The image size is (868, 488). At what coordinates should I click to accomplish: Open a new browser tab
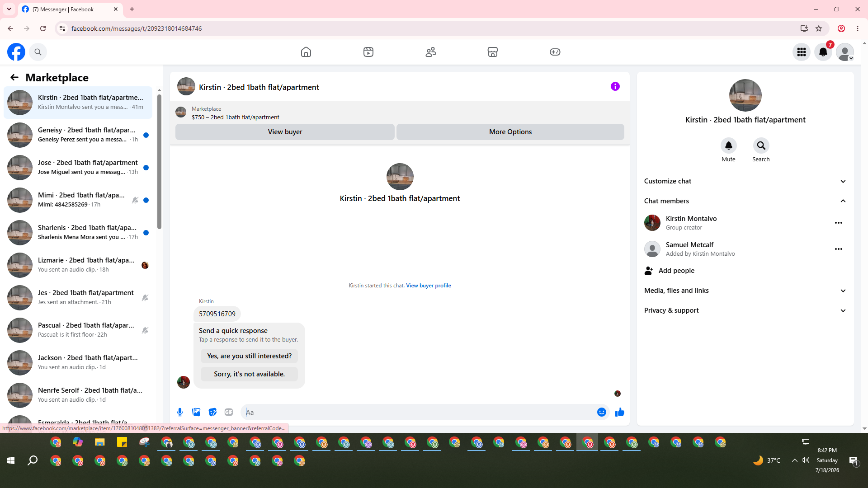pos(132,9)
